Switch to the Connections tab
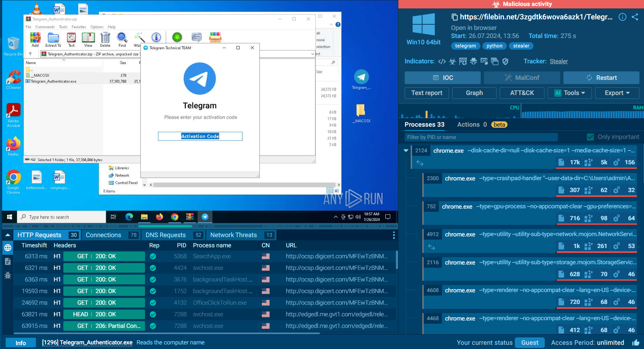644x349 pixels. (111, 235)
